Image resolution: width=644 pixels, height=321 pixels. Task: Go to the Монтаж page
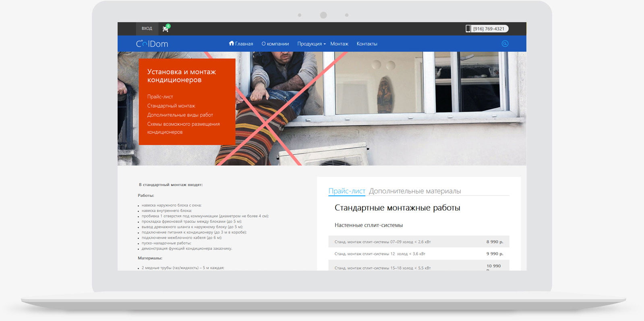(x=339, y=44)
